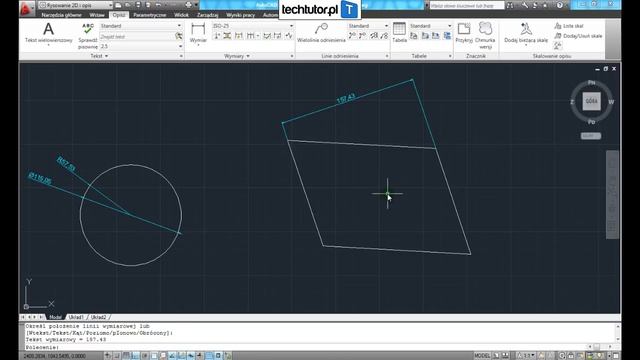Select the Chmurka wersji tool
Screen dimensions: 640x360
point(485,36)
